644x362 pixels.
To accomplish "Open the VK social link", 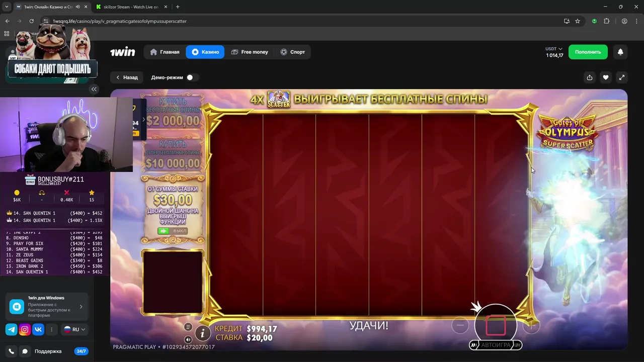I will (38, 329).
